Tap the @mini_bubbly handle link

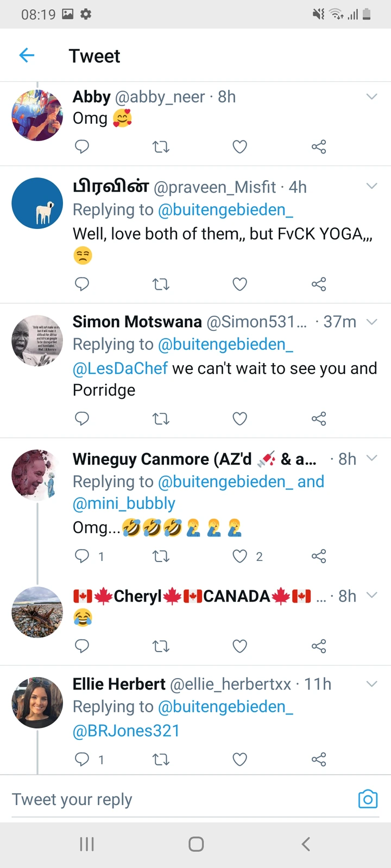(124, 503)
